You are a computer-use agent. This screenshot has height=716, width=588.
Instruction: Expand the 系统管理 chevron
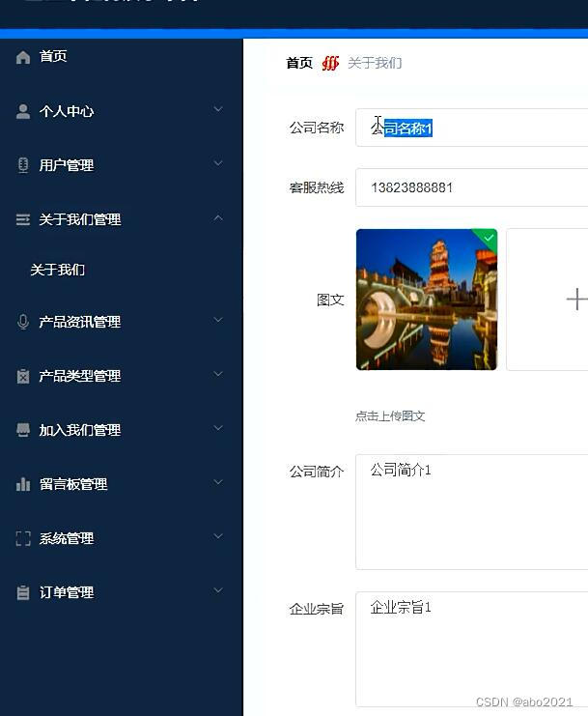(218, 536)
